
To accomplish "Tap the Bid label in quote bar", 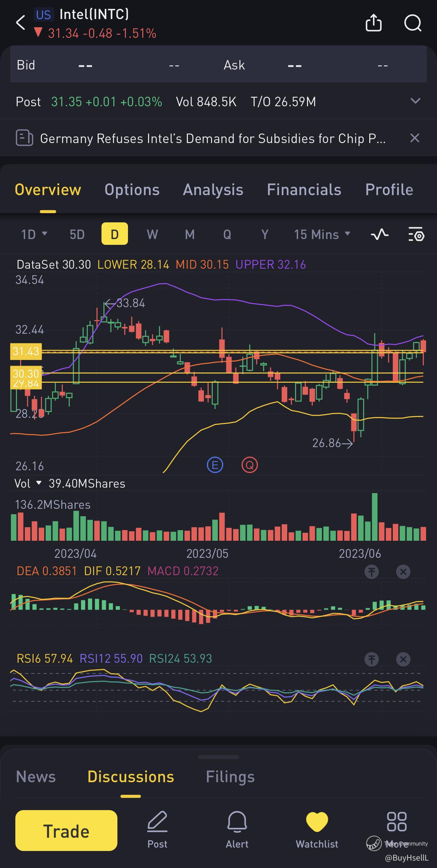I will click(x=26, y=65).
